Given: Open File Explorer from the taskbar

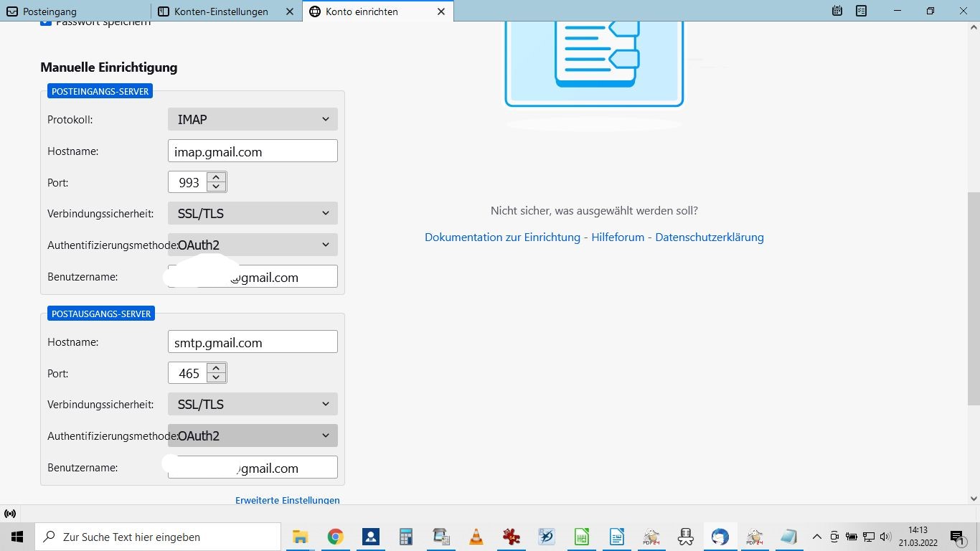Looking at the screenshot, I should point(300,537).
